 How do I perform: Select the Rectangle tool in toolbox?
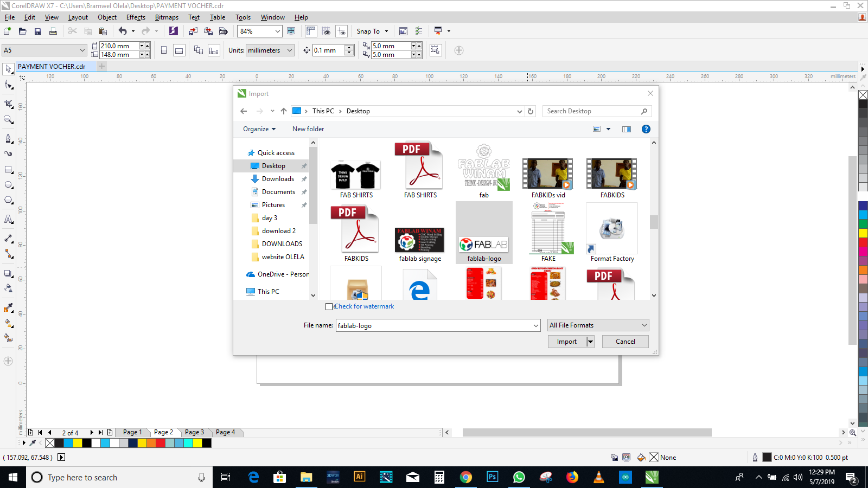[8, 170]
